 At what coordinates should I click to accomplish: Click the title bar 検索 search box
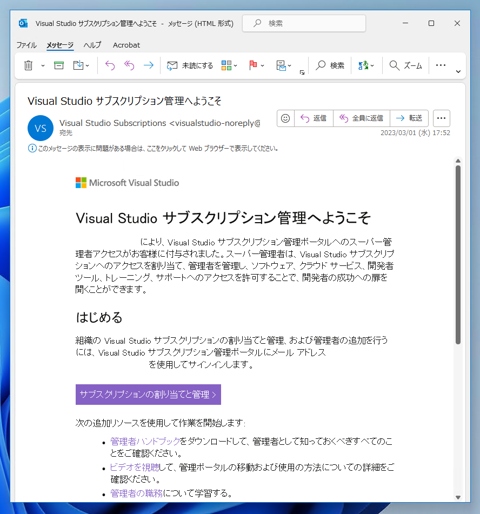click(304, 23)
